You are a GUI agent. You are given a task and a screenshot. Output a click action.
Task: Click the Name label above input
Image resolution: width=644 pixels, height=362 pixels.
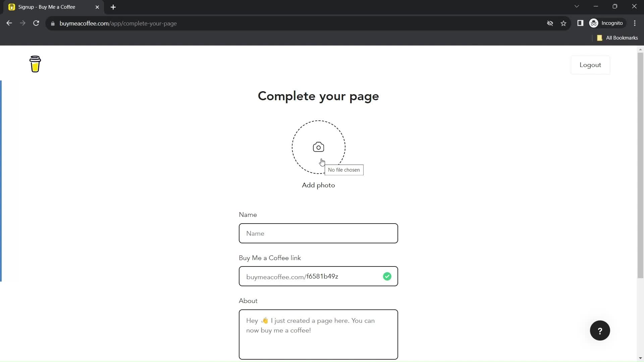(248, 215)
